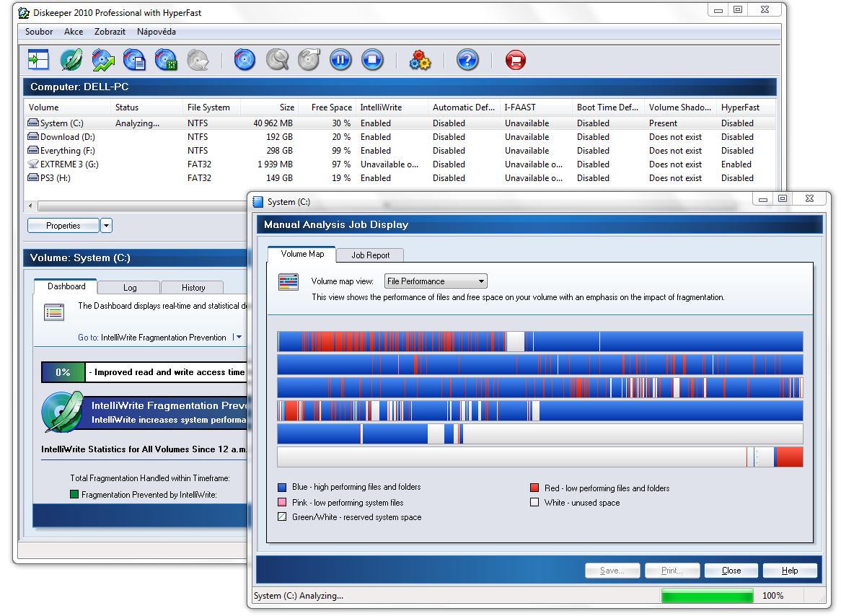Open the Soubor menu
Image resolution: width=841 pixels, height=616 pixels.
point(39,32)
